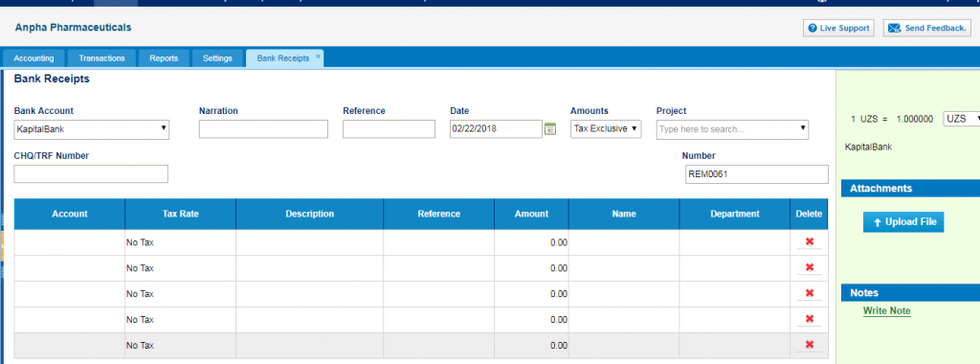This screenshot has width=980, height=364.
Task: Open the Project search dropdown
Action: click(732, 129)
